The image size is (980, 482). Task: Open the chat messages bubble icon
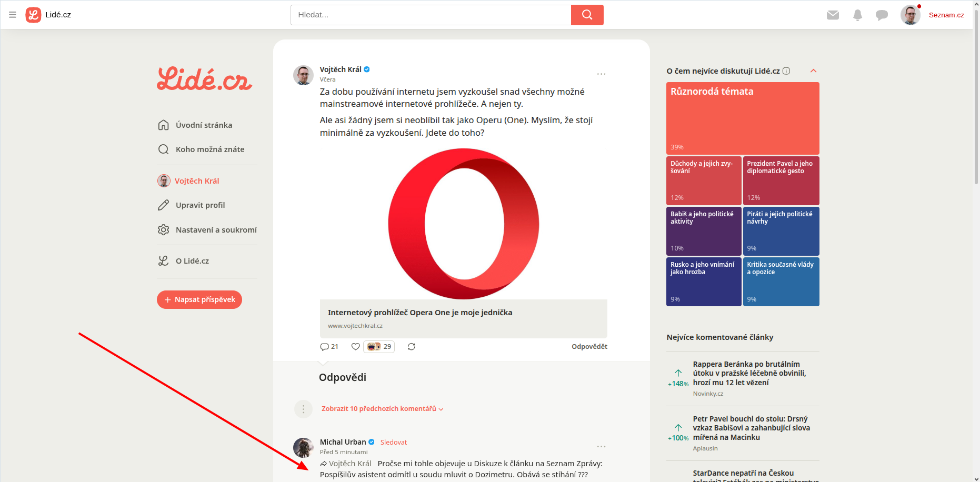[x=882, y=15]
